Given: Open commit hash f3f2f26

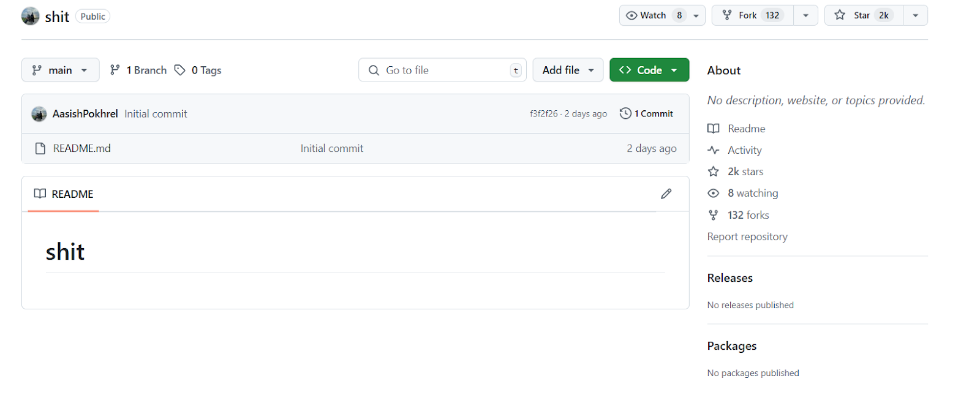Looking at the screenshot, I should tap(544, 114).
